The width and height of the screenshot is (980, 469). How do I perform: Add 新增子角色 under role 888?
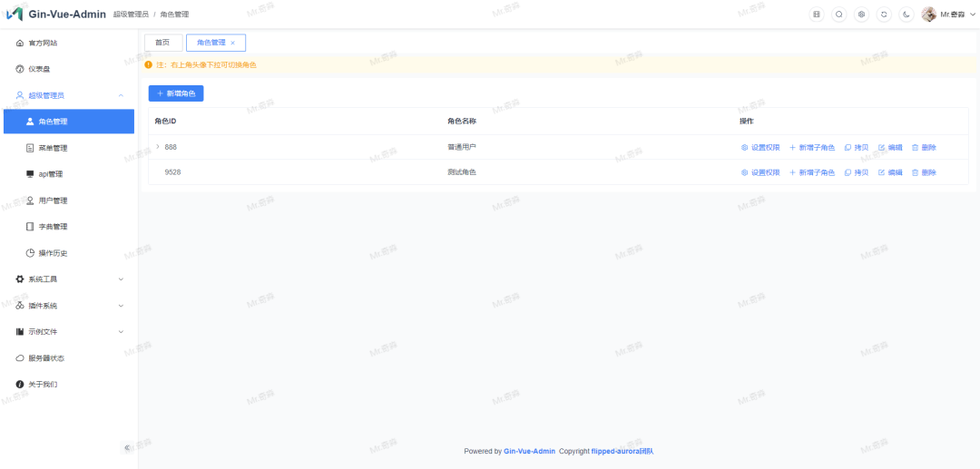pos(812,147)
